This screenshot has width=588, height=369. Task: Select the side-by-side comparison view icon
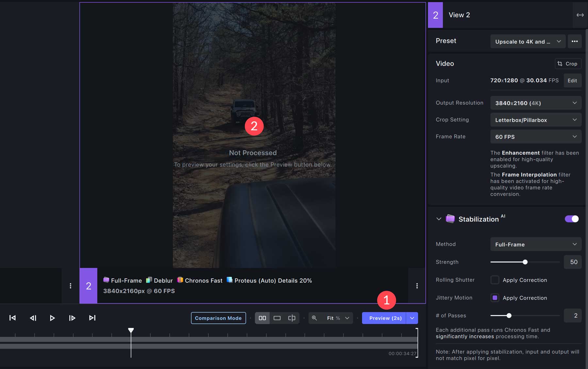point(262,318)
